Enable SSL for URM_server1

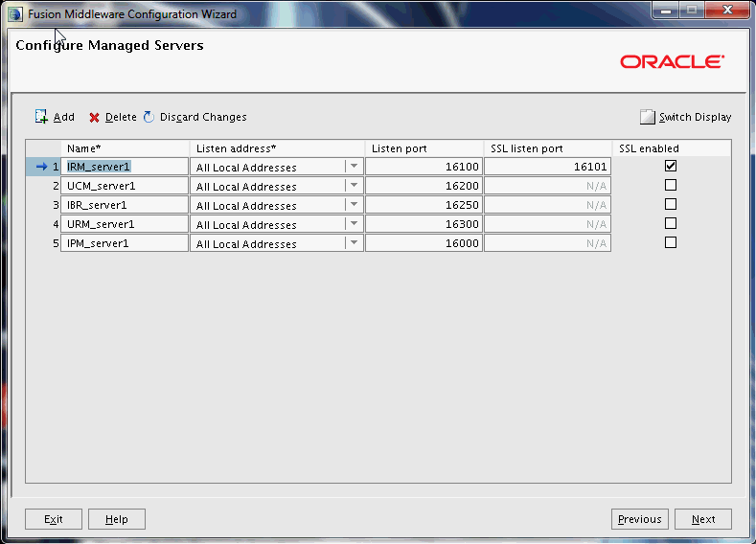coord(670,223)
